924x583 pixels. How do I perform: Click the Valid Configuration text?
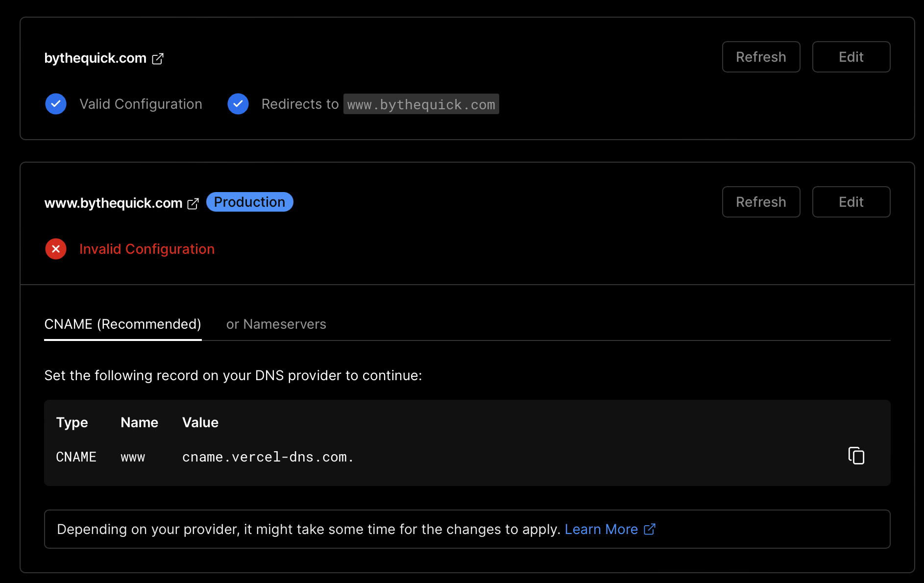(x=141, y=104)
